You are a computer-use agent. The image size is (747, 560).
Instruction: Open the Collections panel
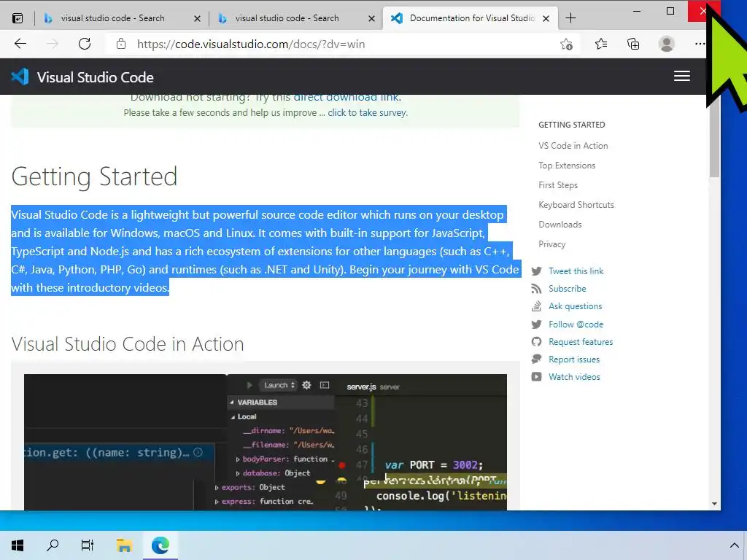click(633, 44)
